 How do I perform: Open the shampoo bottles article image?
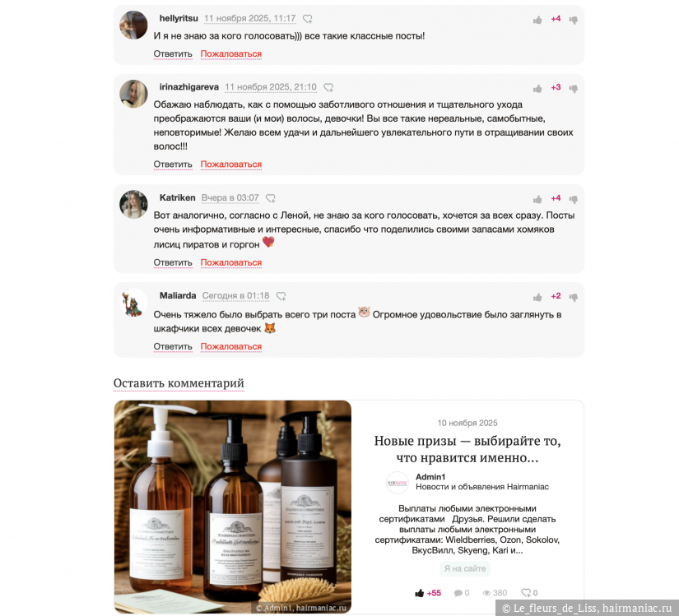tap(233, 507)
